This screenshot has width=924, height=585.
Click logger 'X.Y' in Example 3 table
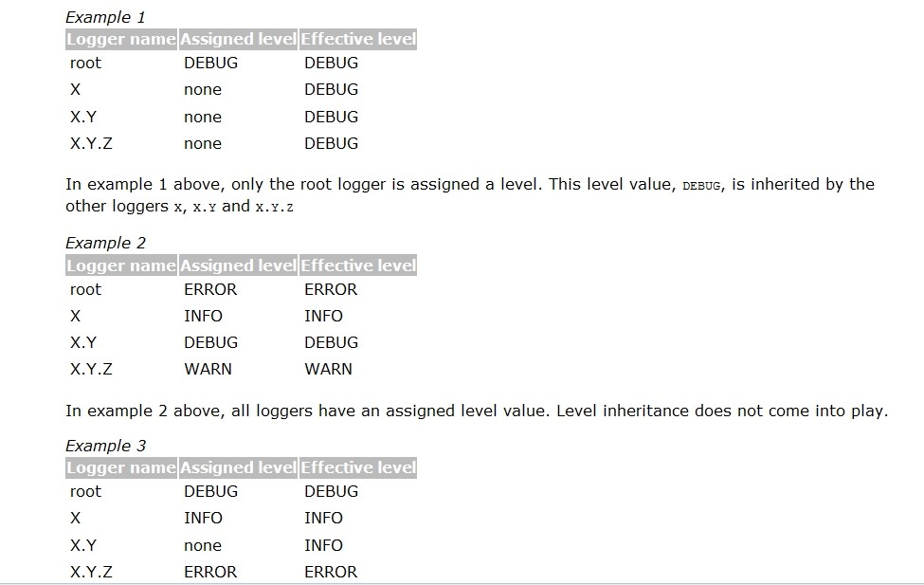coord(83,545)
